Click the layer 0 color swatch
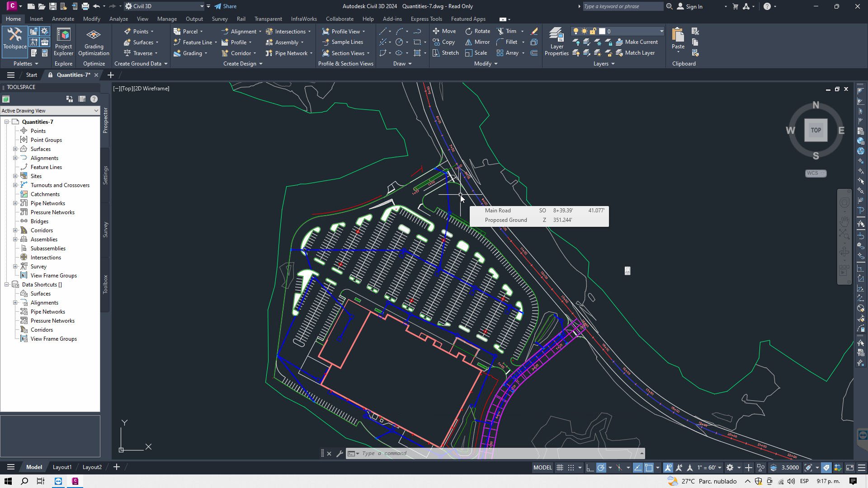 [x=602, y=32]
